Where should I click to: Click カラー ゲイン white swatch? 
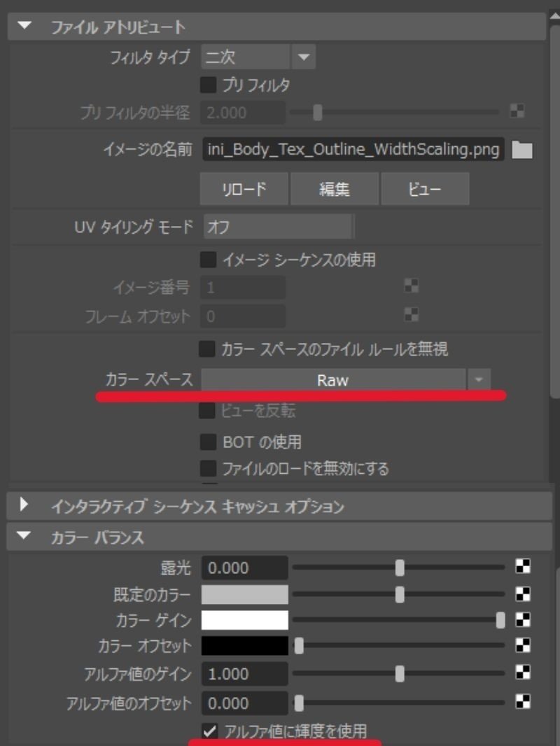(244, 621)
